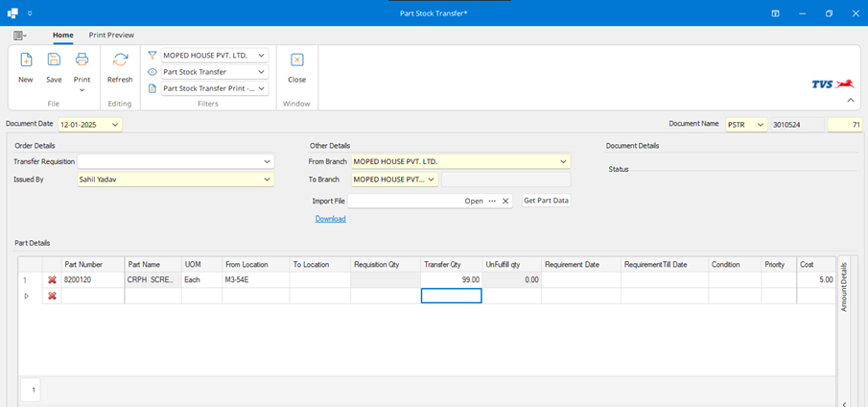Select the Home ribbon tab
Viewport: 868px width, 407px height.
pos(63,35)
